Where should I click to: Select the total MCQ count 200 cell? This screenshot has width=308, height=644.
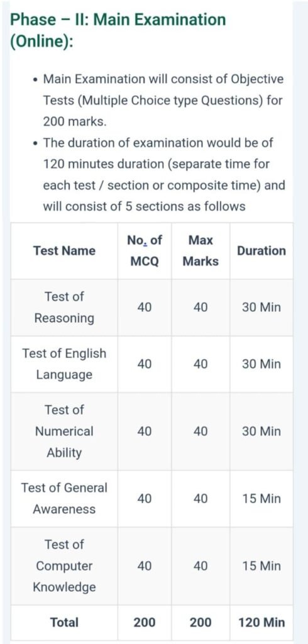(x=145, y=622)
